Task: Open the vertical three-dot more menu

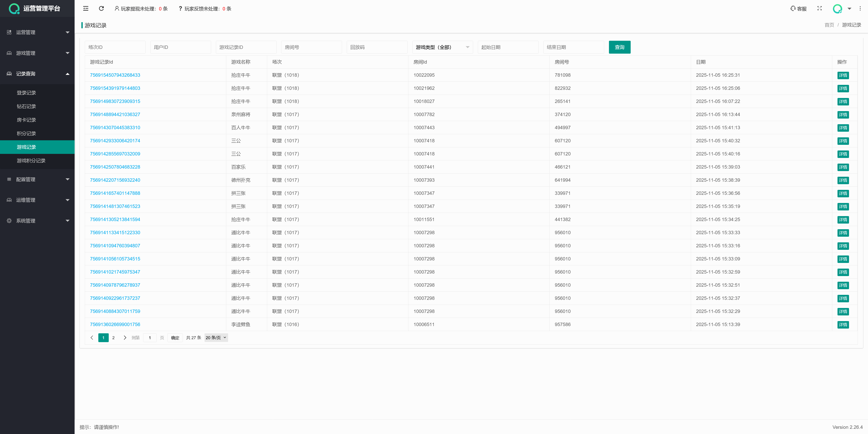Action: [860, 8]
